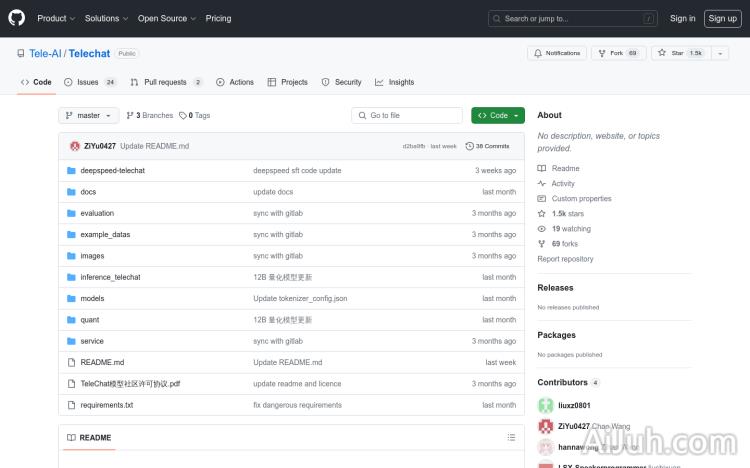The image size is (750, 468).
Task: Open the Pull requests tab
Action: 167,82
